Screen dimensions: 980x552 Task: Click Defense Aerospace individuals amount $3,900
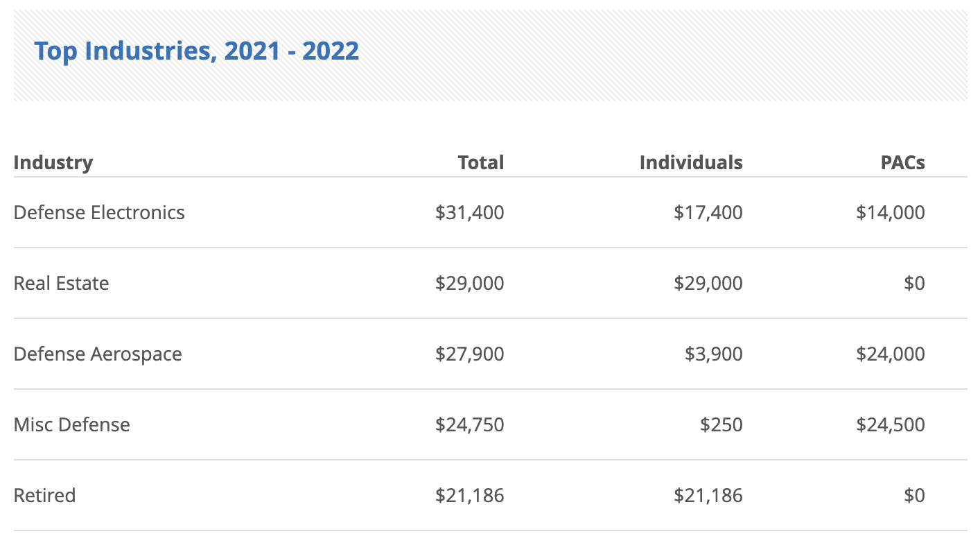[x=713, y=354]
